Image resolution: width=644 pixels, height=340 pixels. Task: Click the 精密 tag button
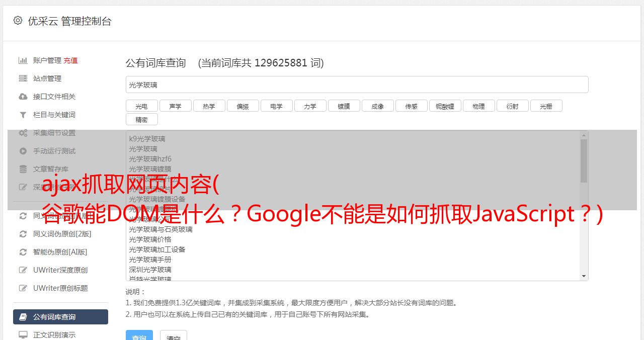click(141, 119)
